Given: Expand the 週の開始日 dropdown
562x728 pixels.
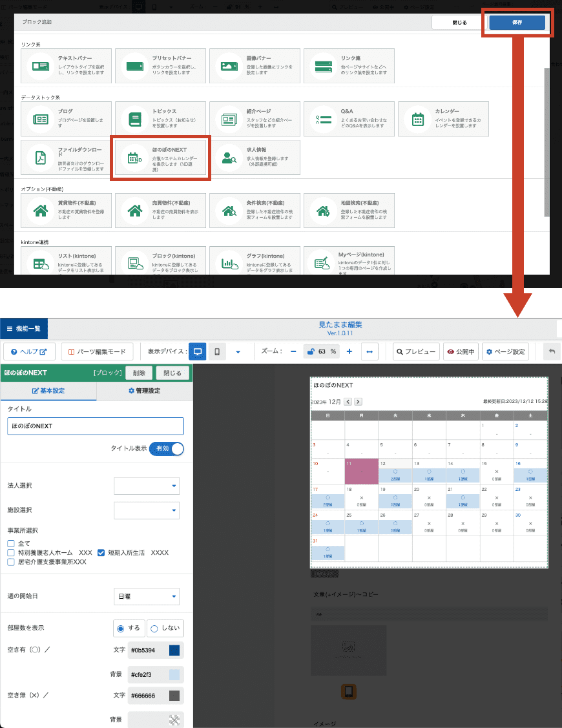Looking at the screenshot, I should pos(147,596).
